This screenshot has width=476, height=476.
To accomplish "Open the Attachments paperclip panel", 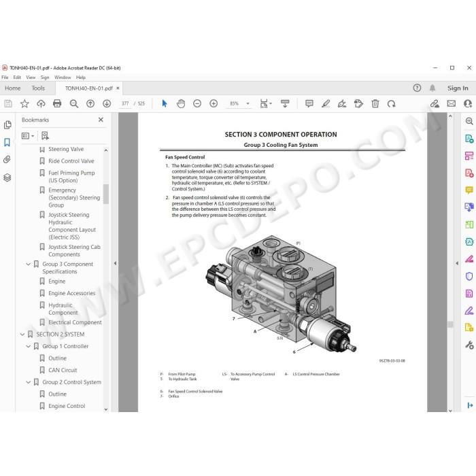I will pos(7,159).
